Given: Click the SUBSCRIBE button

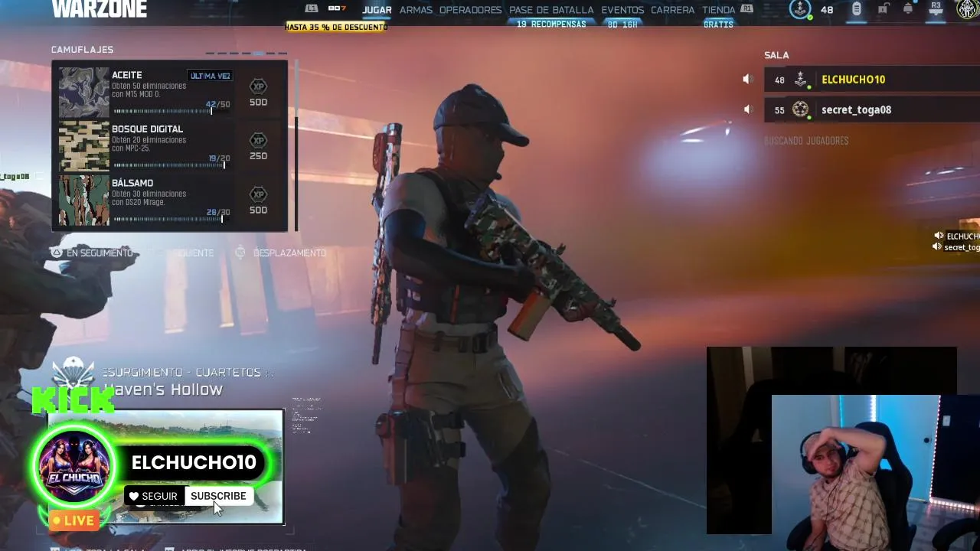Looking at the screenshot, I should (218, 496).
